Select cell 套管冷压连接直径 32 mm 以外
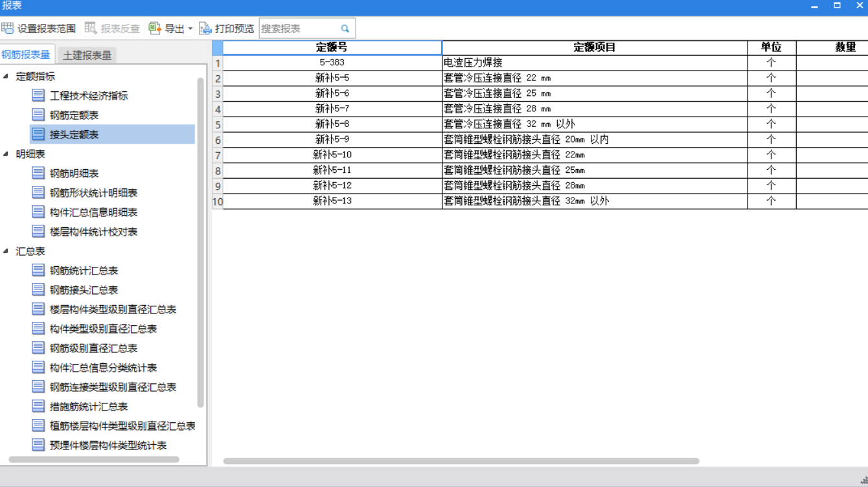This screenshot has height=487, width=868. coord(595,124)
